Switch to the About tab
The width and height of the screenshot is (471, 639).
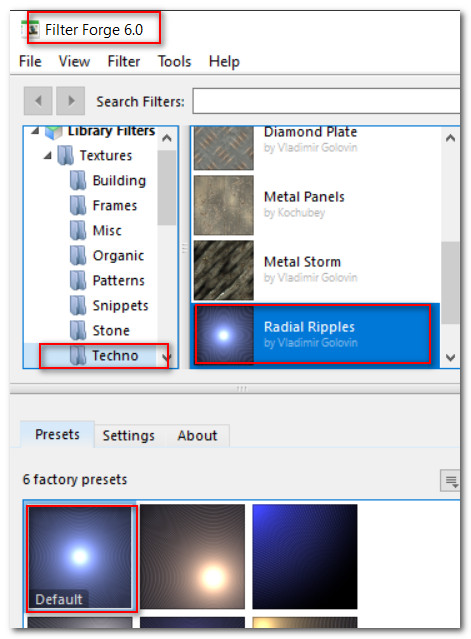197,436
